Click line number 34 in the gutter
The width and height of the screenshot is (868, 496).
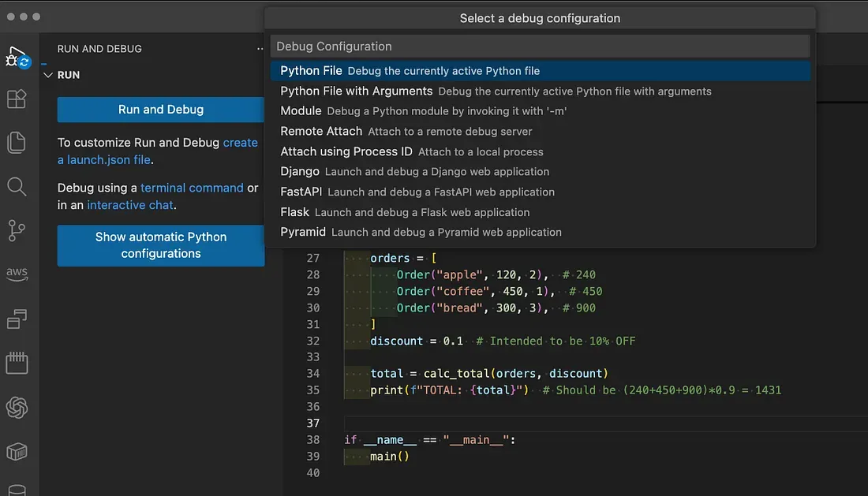[x=312, y=374]
